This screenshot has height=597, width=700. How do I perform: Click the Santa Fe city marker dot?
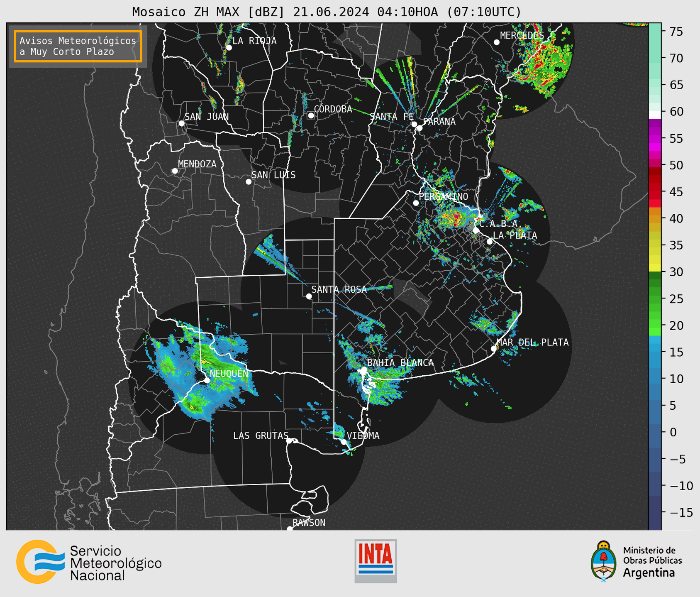(x=414, y=124)
